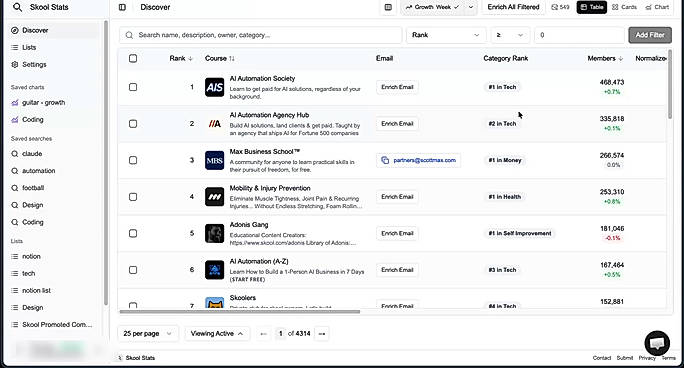Click the Skool Stats magnifier logo icon
The width and height of the screenshot is (684, 368).
coord(17,7)
